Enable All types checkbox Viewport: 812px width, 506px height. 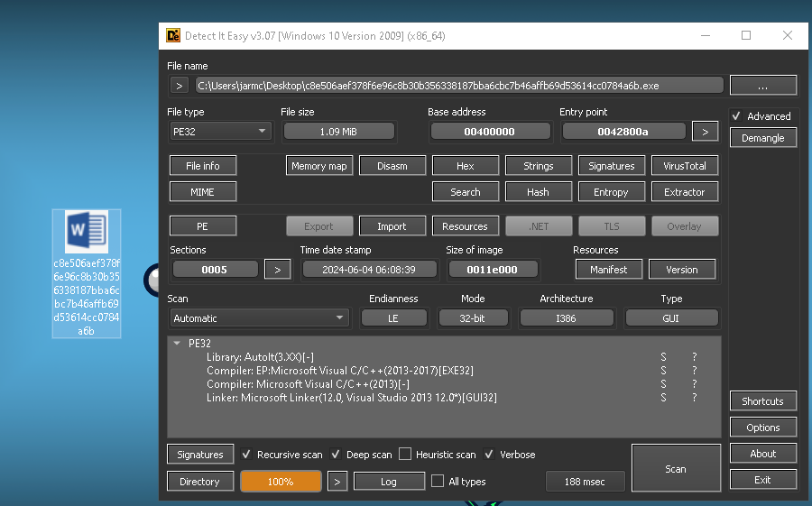coord(438,481)
